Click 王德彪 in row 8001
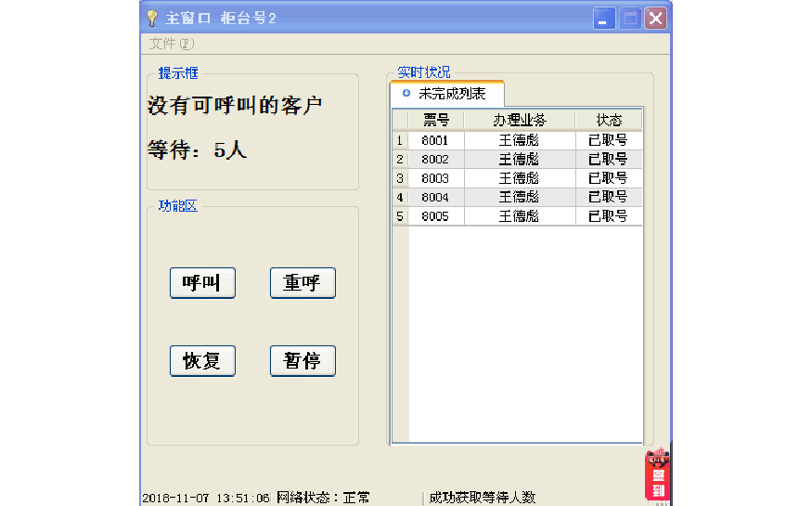Viewport: 812px width, 506px height. click(x=520, y=140)
